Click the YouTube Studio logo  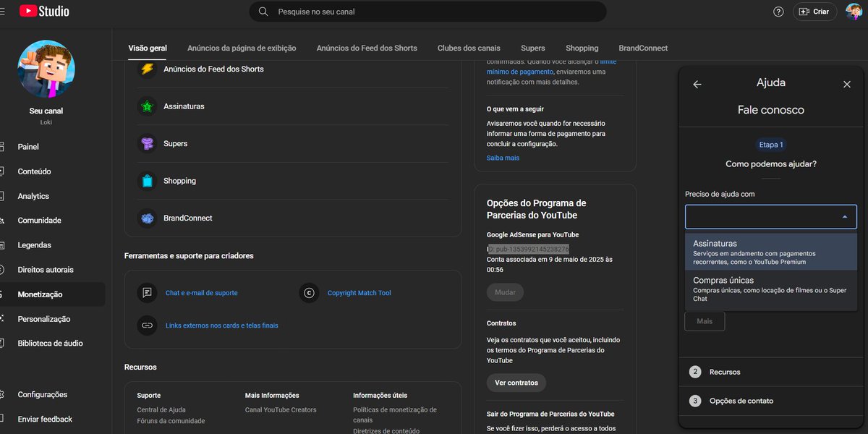(43, 12)
